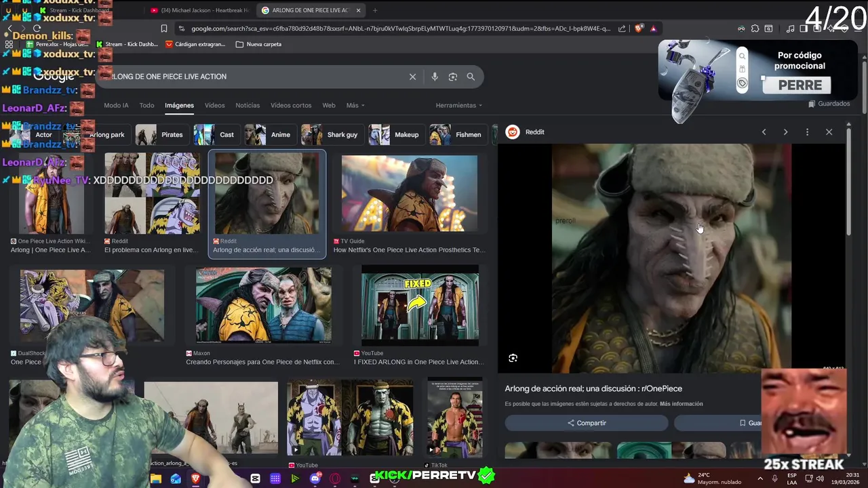Open Discord from the taskbar
The width and height of the screenshot is (868, 488).
pos(315,479)
